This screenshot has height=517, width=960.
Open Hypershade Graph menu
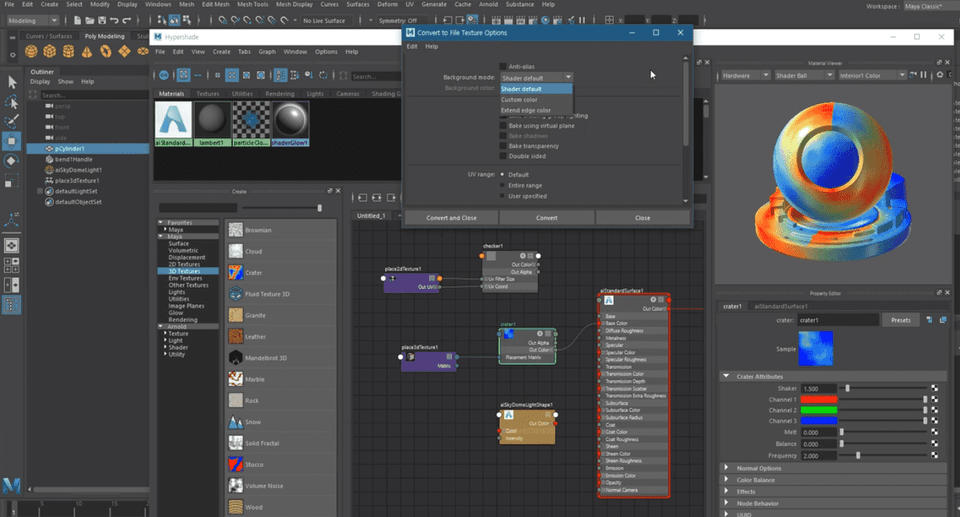point(267,51)
